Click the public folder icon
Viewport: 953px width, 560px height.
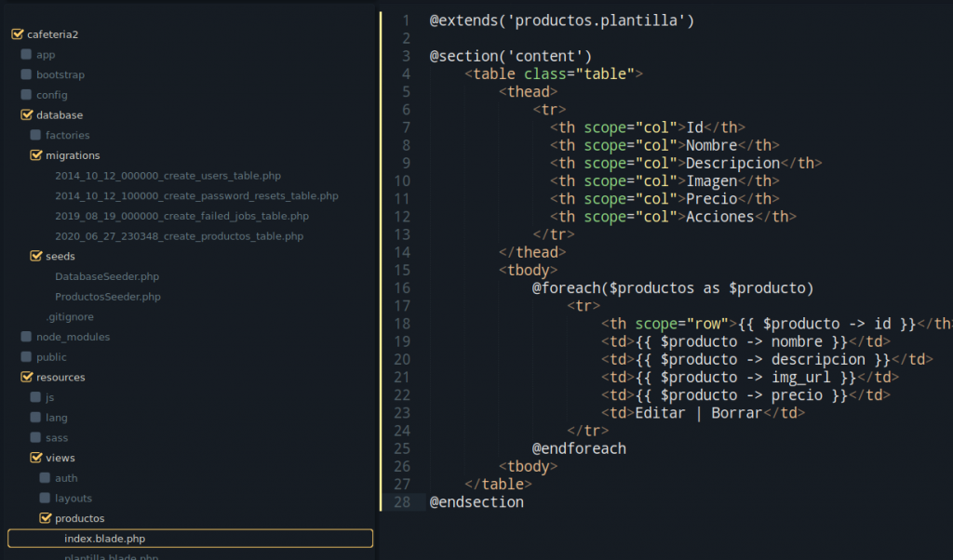[26, 357]
